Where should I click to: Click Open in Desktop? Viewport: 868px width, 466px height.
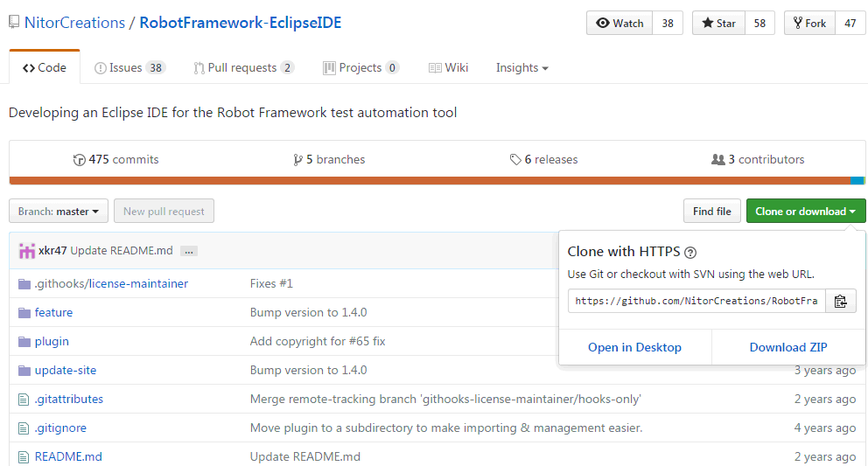pos(634,347)
